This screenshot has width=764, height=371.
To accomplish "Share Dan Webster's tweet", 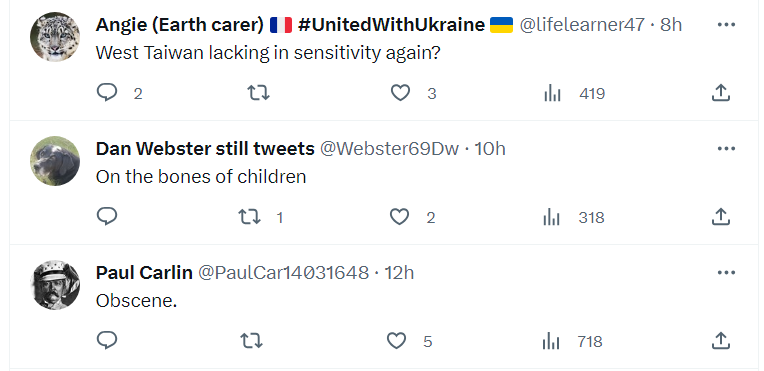I will [x=721, y=216].
